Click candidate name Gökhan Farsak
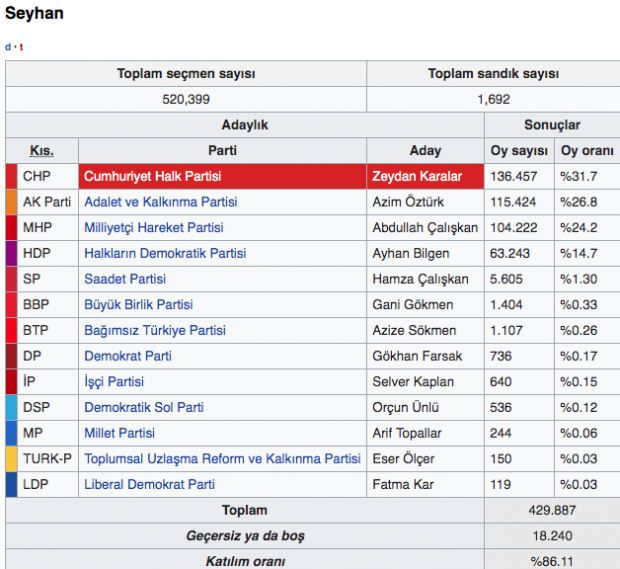620x569 pixels. click(417, 356)
